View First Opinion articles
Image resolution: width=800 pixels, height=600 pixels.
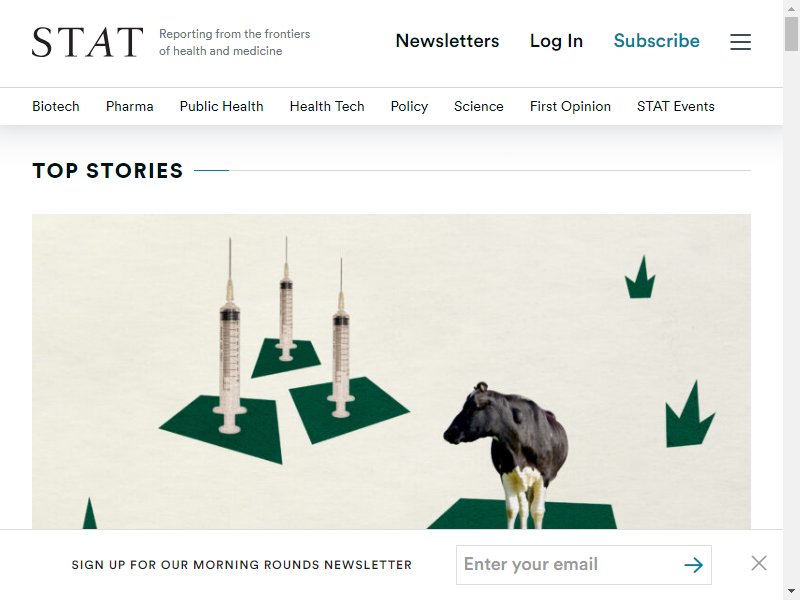coord(570,106)
